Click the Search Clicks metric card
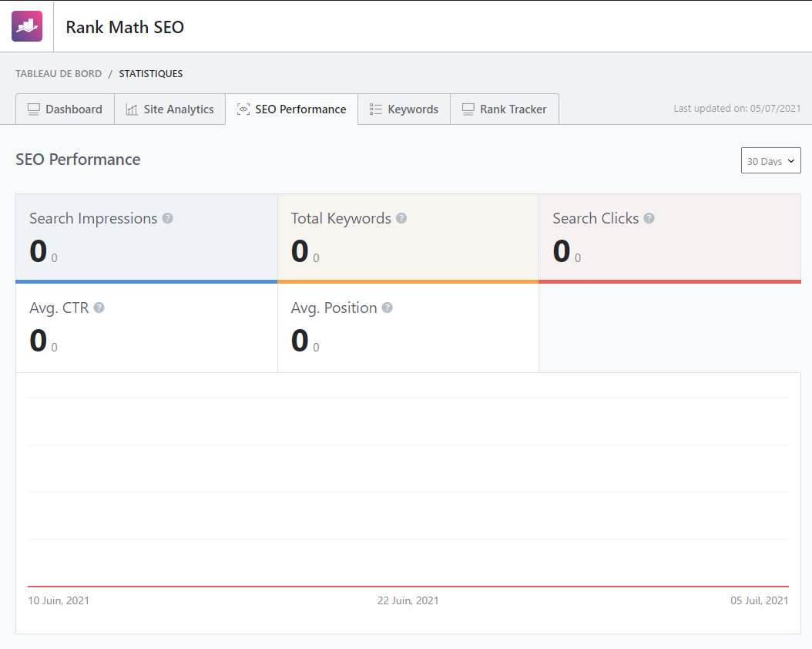This screenshot has width=812, height=649. coord(669,237)
